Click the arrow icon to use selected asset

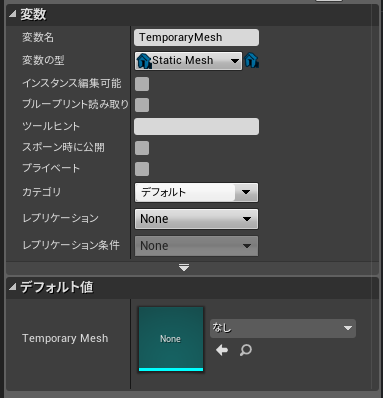(222, 350)
